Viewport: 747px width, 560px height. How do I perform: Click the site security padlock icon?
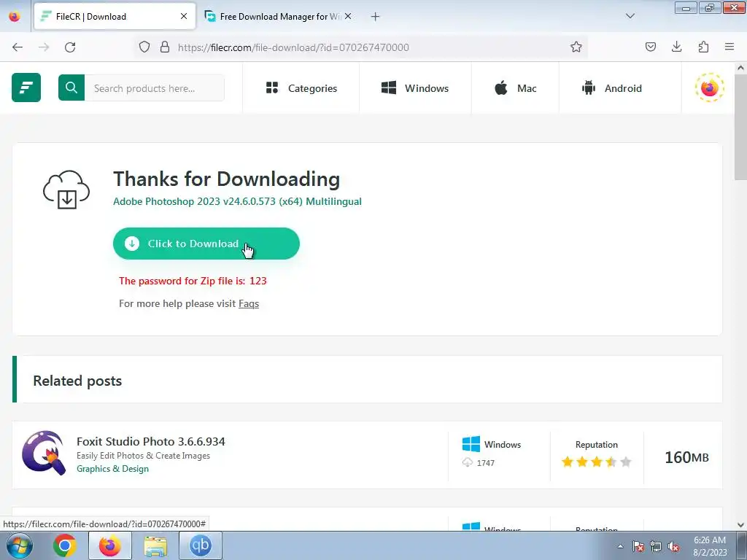165,47
